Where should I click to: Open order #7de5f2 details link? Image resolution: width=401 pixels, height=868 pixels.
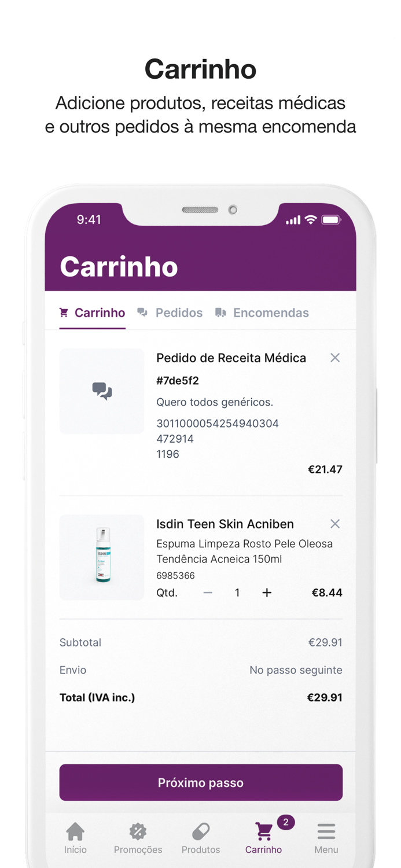(x=178, y=380)
